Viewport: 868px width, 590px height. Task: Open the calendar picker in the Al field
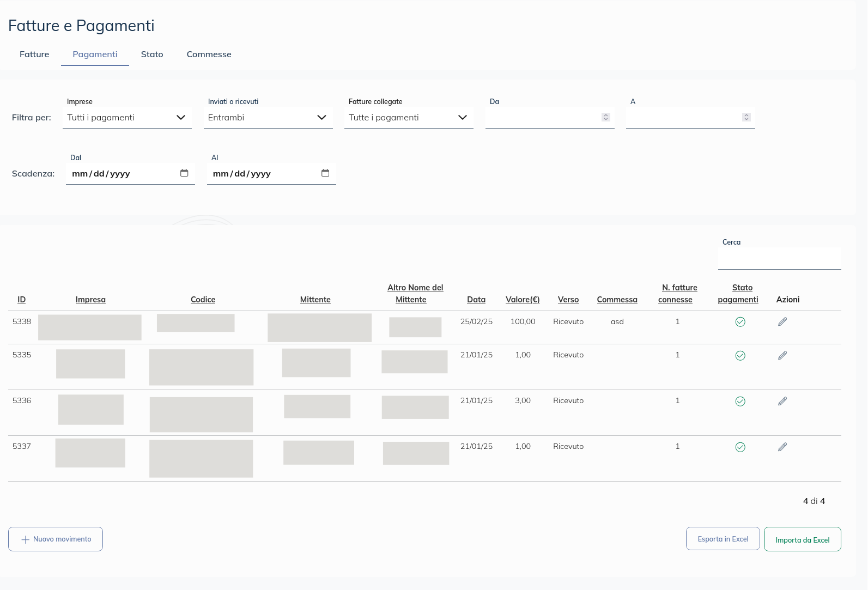click(325, 173)
